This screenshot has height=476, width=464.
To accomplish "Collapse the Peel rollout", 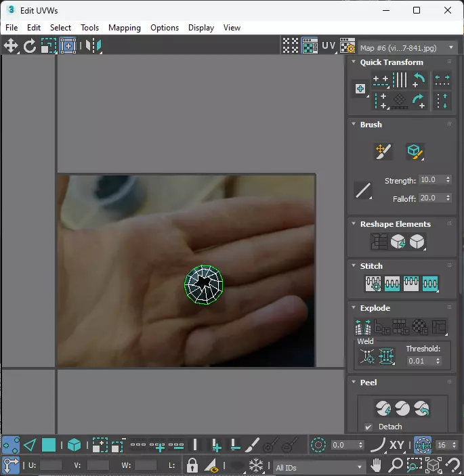I will tap(354, 382).
